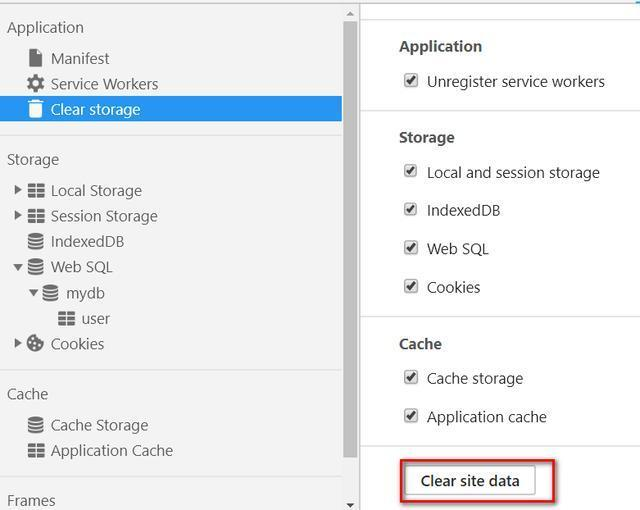Click the sidebar scroll down arrow
The width and height of the screenshot is (640, 510).
point(350,503)
